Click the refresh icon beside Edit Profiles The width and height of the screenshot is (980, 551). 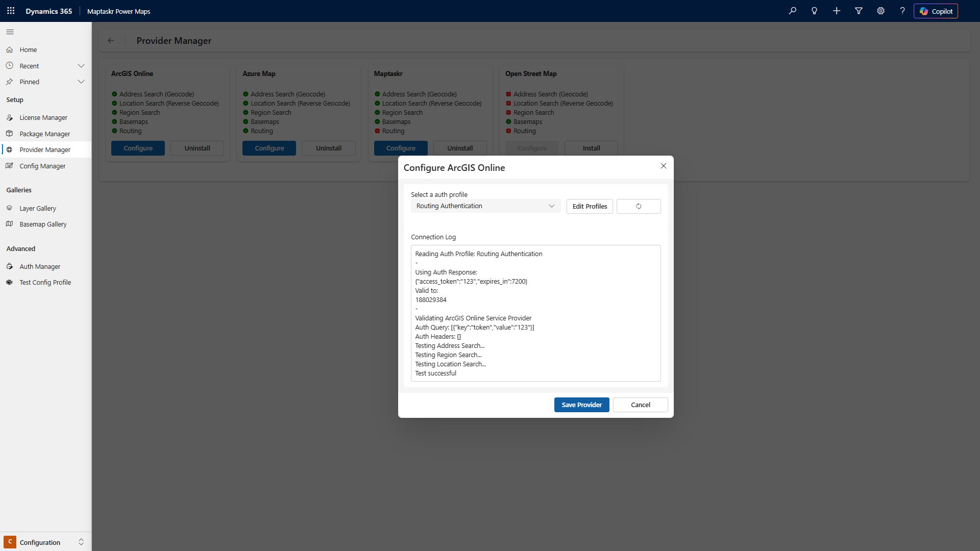click(x=639, y=206)
